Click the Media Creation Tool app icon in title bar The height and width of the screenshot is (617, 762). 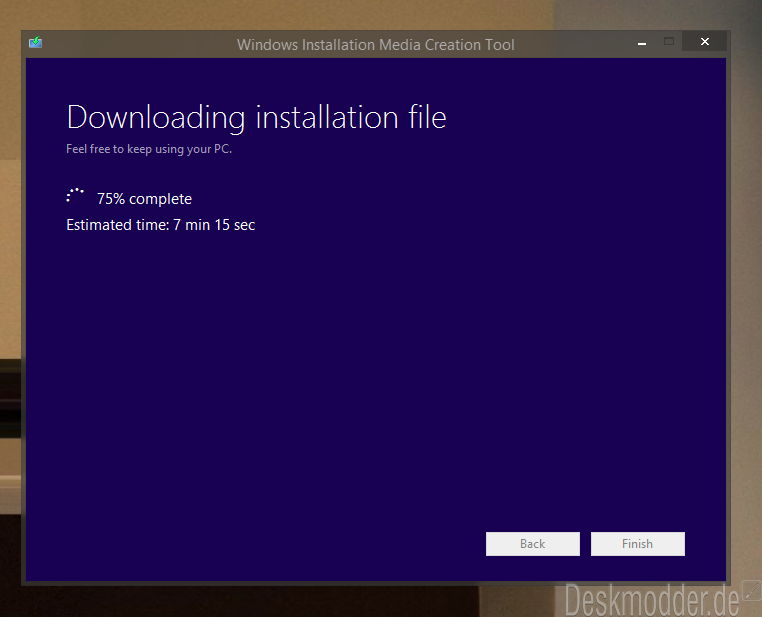pyautogui.click(x=35, y=43)
